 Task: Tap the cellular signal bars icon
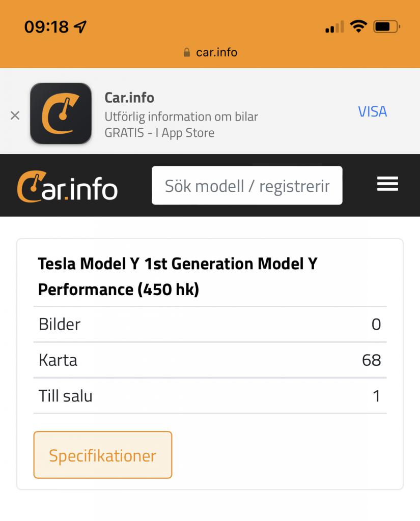coord(334,26)
